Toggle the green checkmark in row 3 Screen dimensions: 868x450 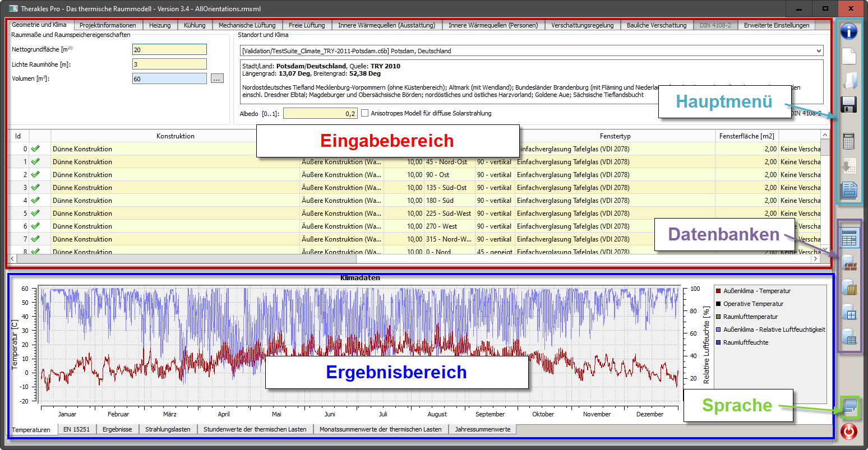pyautogui.click(x=35, y=188)
